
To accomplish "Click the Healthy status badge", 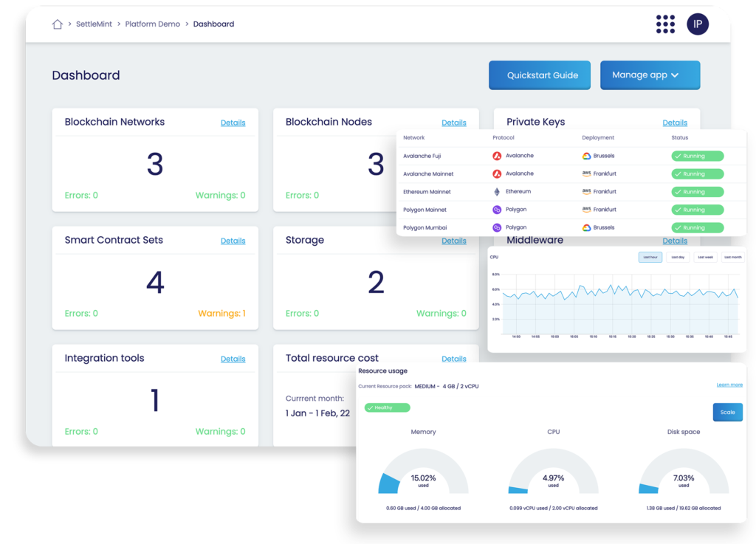I will (387, 407).
